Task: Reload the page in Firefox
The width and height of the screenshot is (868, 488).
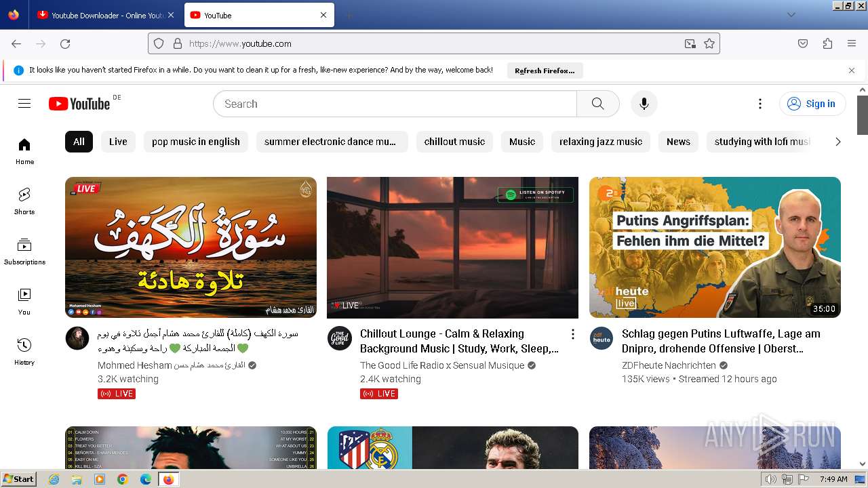Action: (65, 43)
